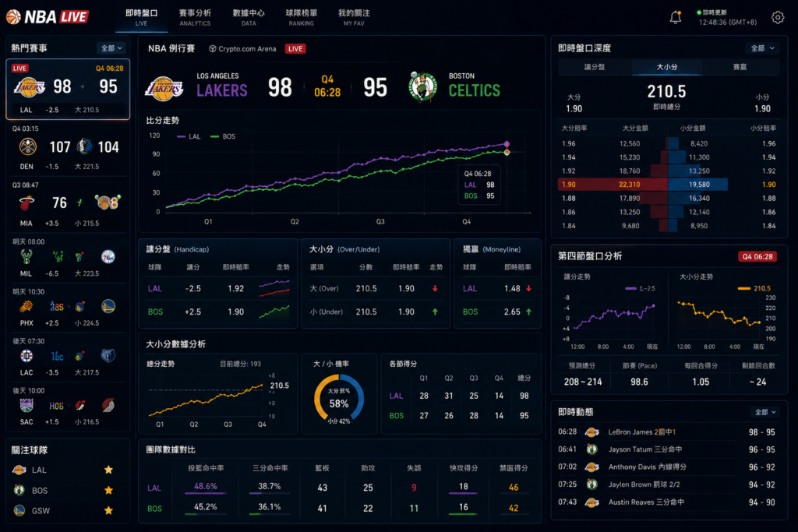Select the Dallas Mavericks logo in sidebar

84,146
